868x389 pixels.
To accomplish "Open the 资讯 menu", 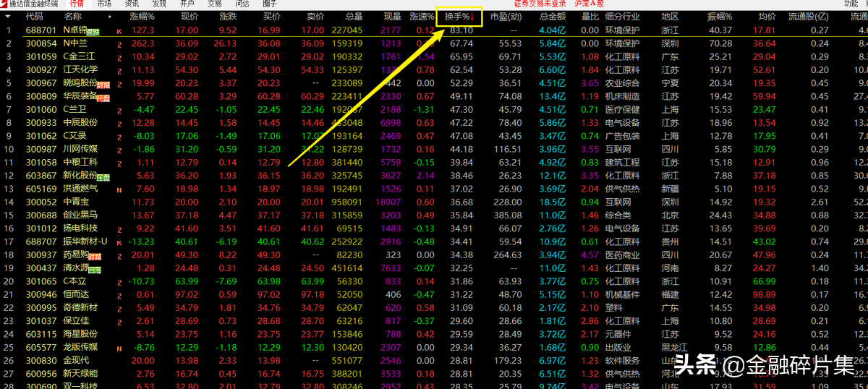I will click(131, 4).
